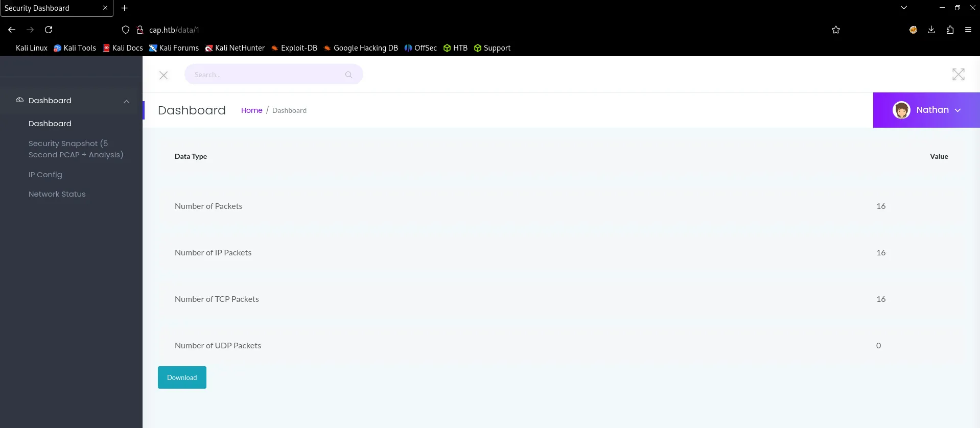Image resolution: width=980 pixels, height=428 pixels.
Task: Open the list all tabs chevron
Action: tap(904, 8)
